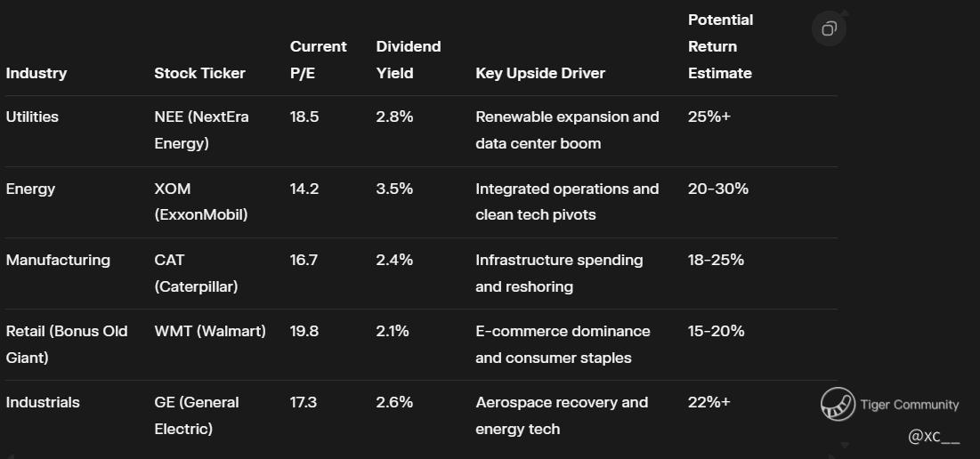
Task: Click the Potential Return Estimate header
Action: 720,46
